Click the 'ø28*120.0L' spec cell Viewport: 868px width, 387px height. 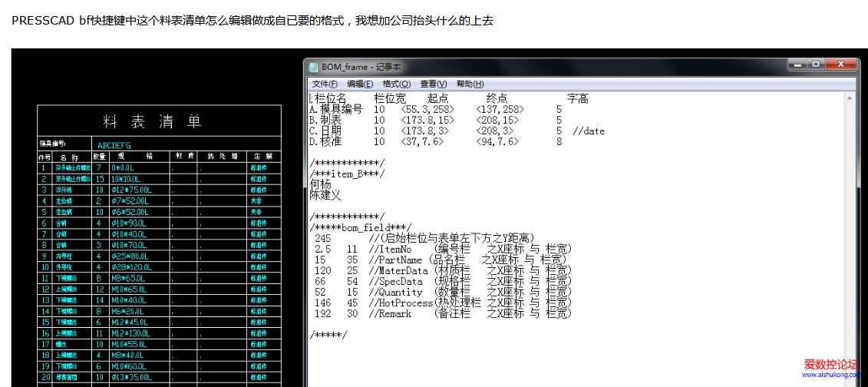(131, 267)
